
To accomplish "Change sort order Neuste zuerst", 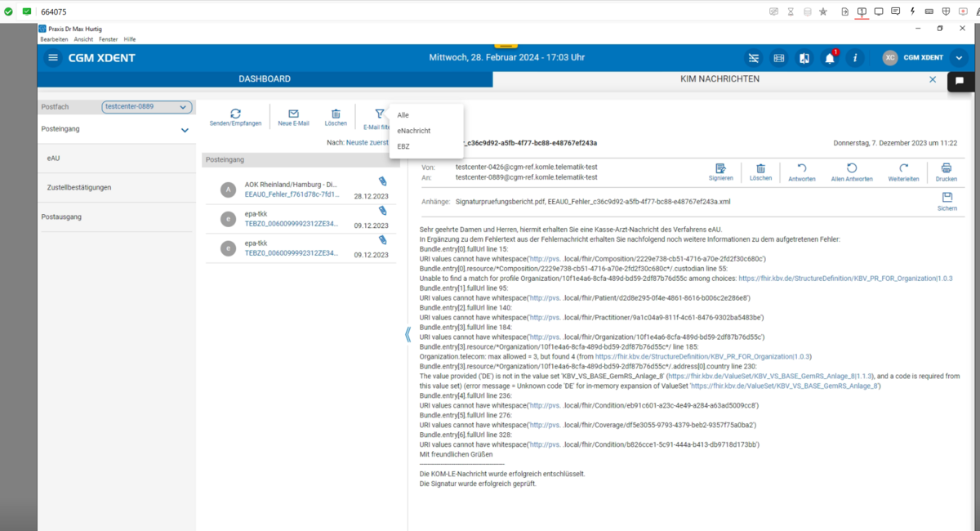I will pos(367,142).
